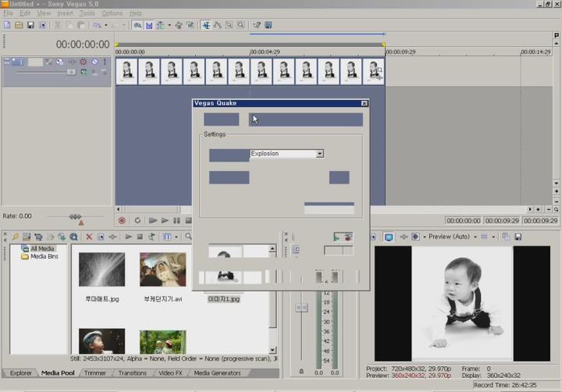
Task: Select the Selection Edit tool
Action: (229, 25)
